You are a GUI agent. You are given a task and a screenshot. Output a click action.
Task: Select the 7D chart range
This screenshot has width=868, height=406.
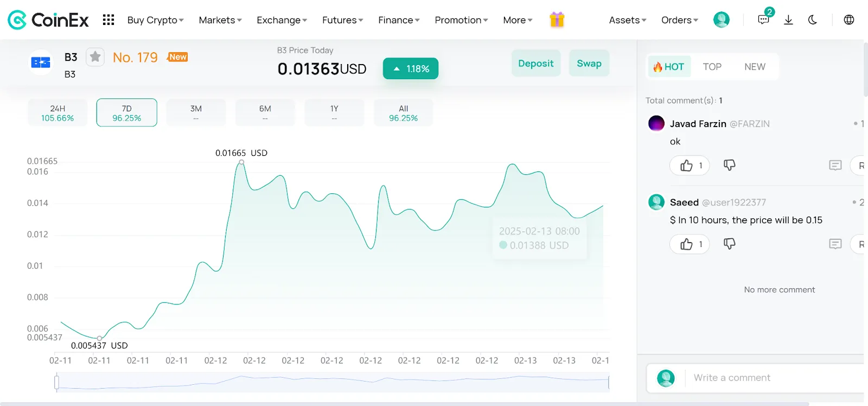127,112
